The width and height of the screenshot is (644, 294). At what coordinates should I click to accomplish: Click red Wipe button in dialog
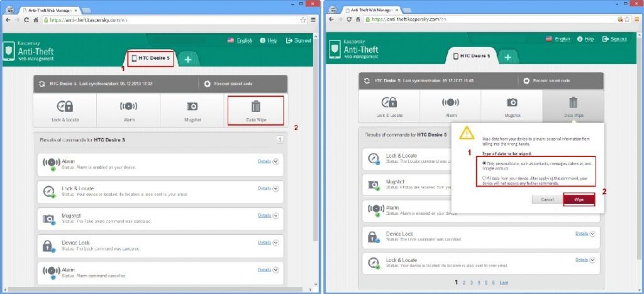click(x=579, y=199)
